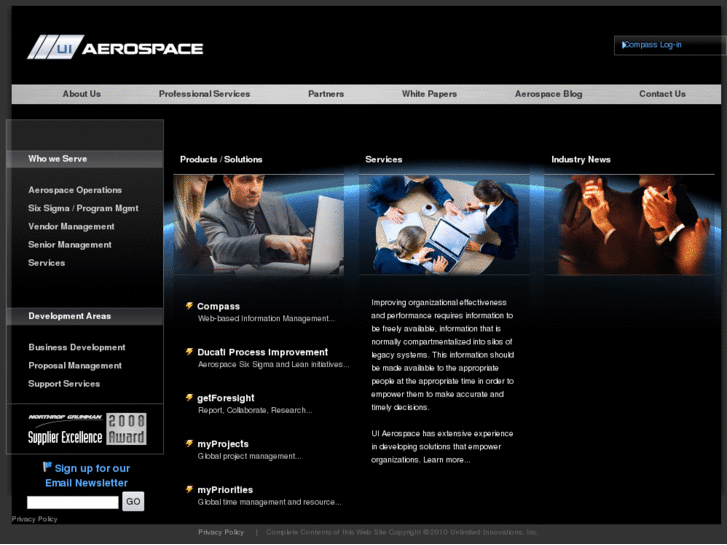This screenshot has height=545, width=727.
Task: Open the Contact Us page
Action: [x=662, y=94]
